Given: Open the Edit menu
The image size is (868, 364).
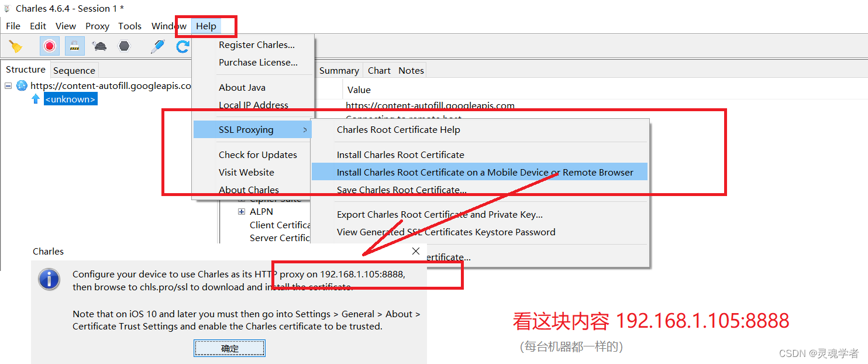Looking at the screenshot, I should tap(38, 26).
